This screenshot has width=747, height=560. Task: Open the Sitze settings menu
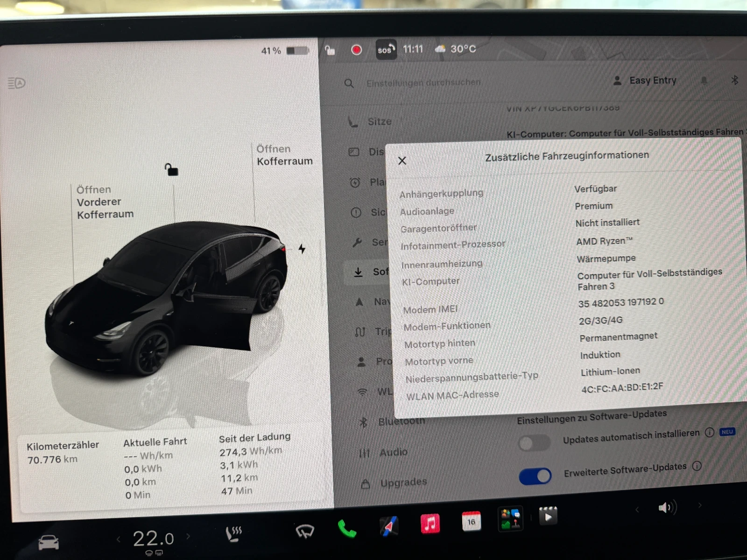(370, 122)
